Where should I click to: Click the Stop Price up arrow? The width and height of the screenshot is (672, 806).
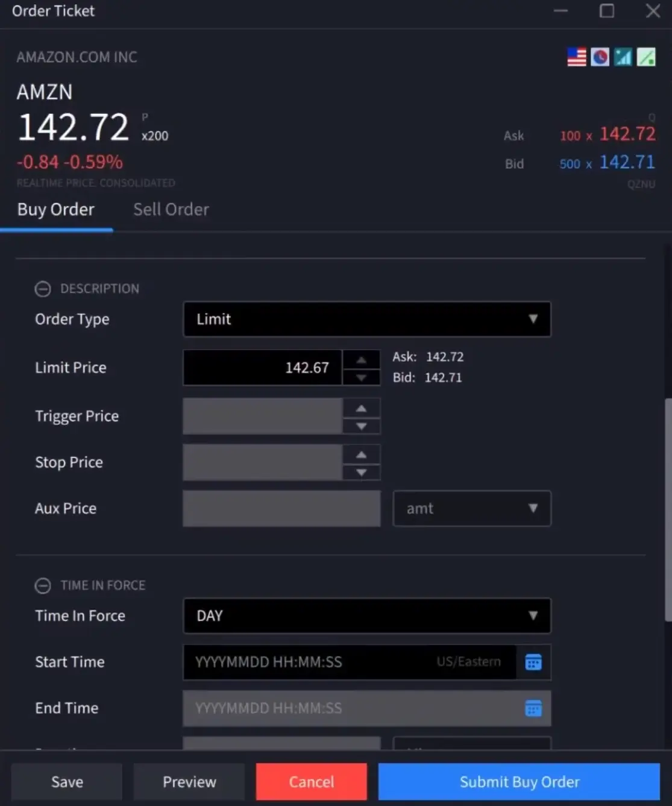[x=361, y=455]
